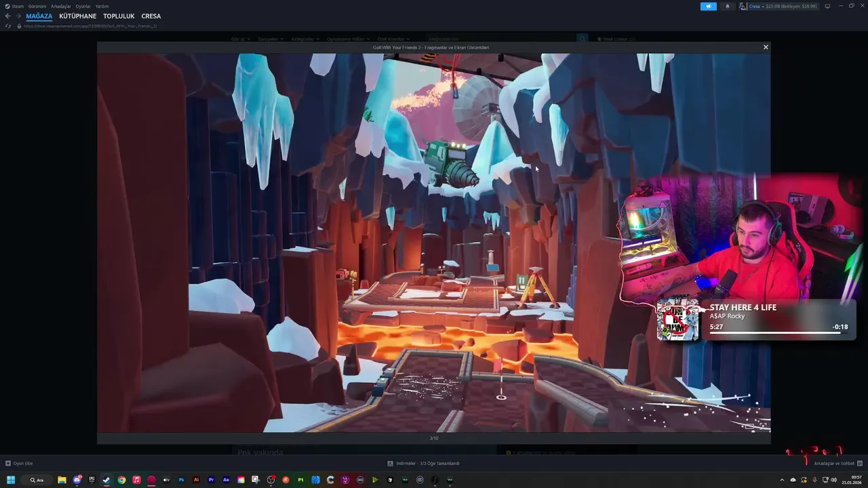Open the Yardım menu
The height and width of the screenshot is (488, 868).
point(102,6)
